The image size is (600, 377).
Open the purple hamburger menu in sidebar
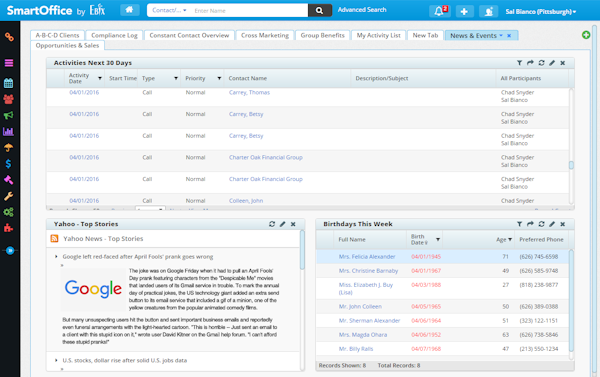point(9,63)
